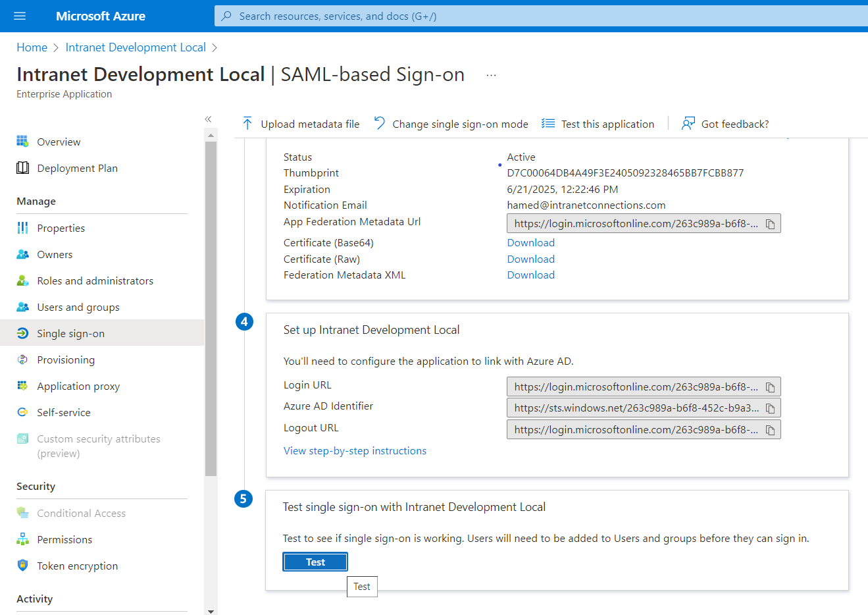Click the search magnifier icon in the top bar
Viewport: 868px width, 615px height.
(226, 16)
